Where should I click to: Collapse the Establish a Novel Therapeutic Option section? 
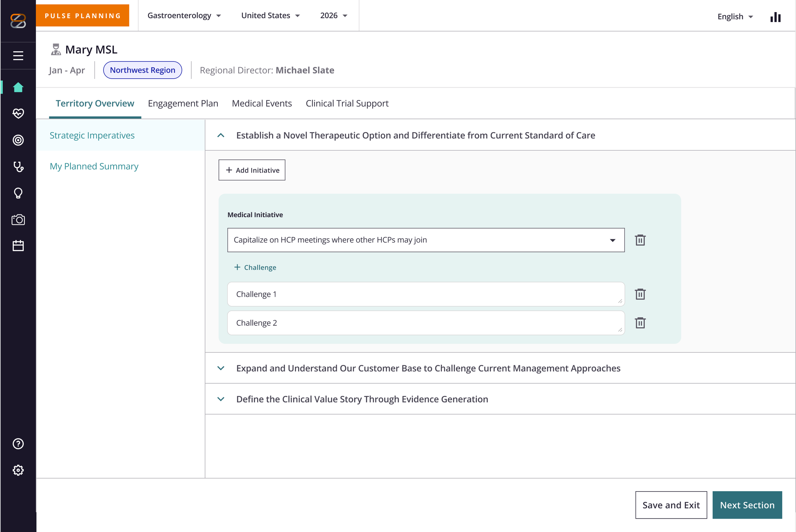coord(221,135)
